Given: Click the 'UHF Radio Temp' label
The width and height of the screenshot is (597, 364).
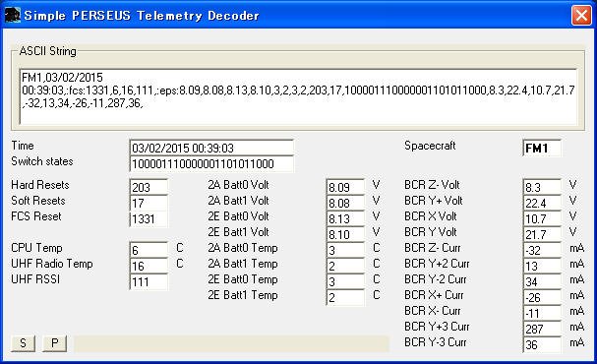Looking at the screenshot, I should (x=52, y=264).
